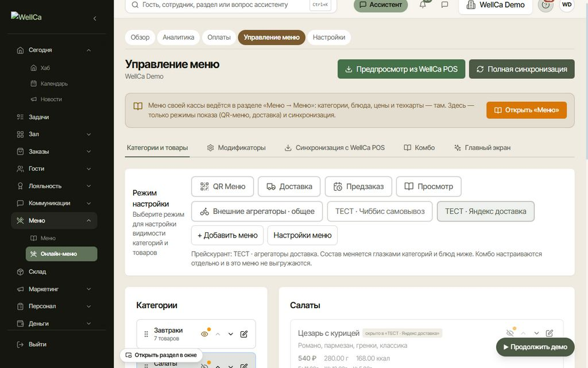Expand the Лояльность sidebar section
This screenshot has height=368, width=588.
click(88, 186)
